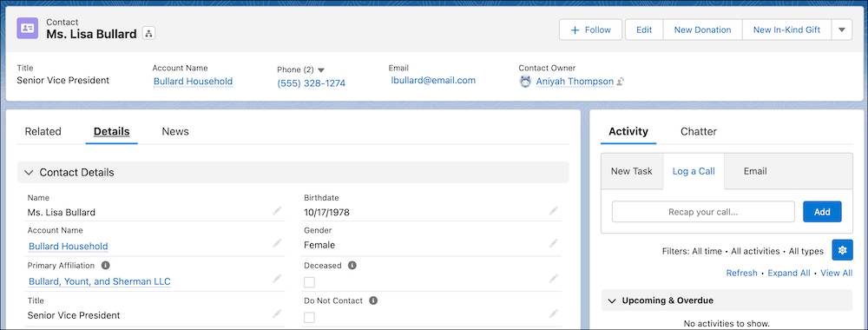
Task: Switch to the Related tab
Action: (x=43, y=132)
